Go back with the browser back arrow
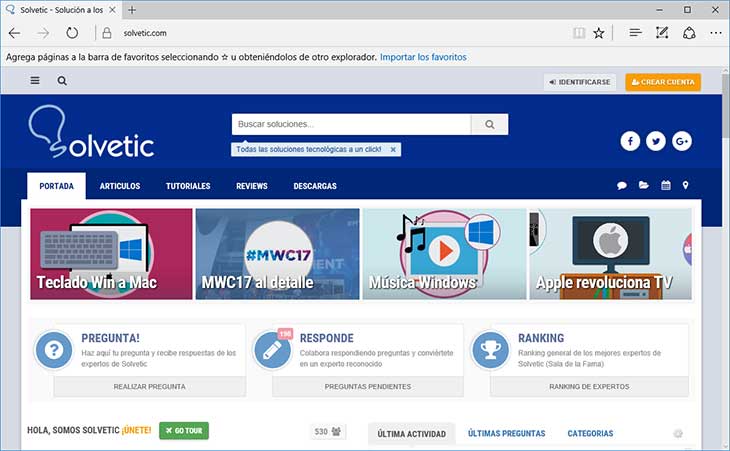This screenshot has height=451, width=730. pos(14,33)
